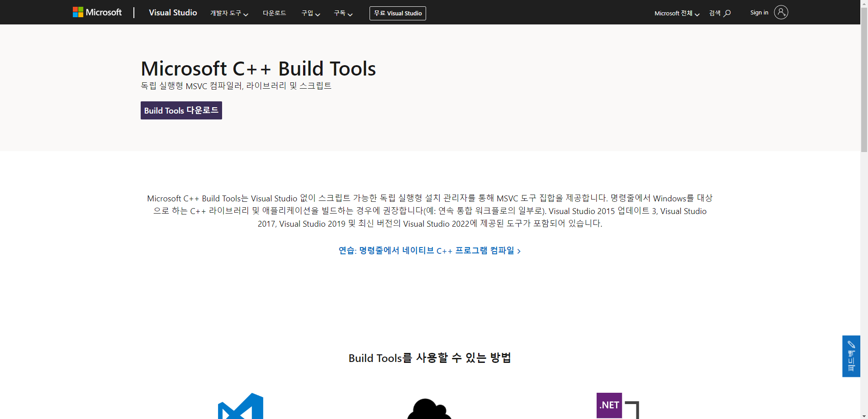The height and width of the screenshot is (419, 868).
Task: Open the blue 피드백 feedback tab
Action: point(851,356)
